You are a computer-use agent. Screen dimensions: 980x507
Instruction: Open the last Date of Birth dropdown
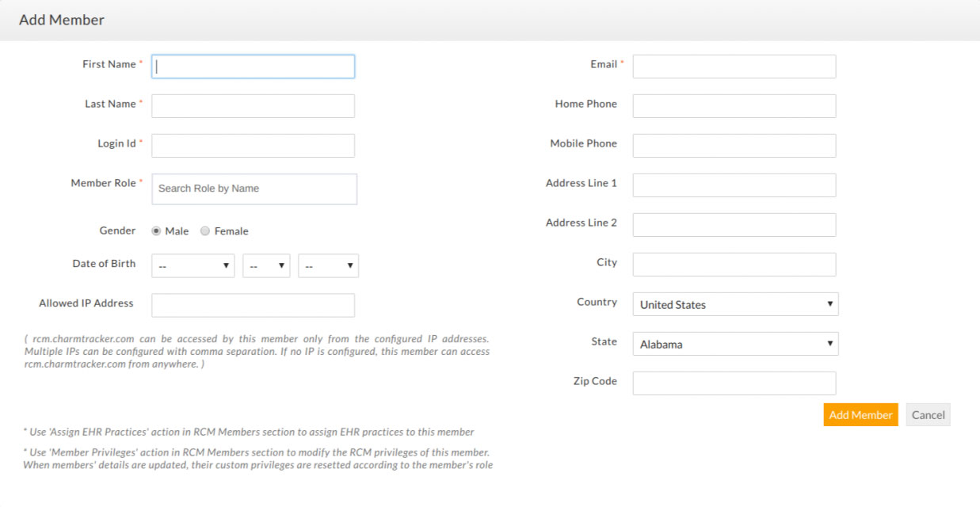[x=328, y=266]
